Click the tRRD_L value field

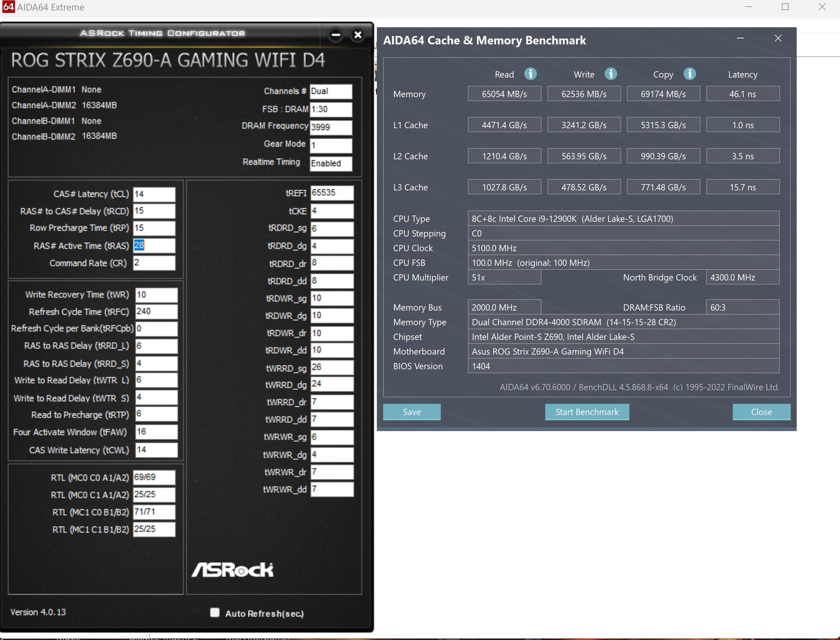pos(156,346)
